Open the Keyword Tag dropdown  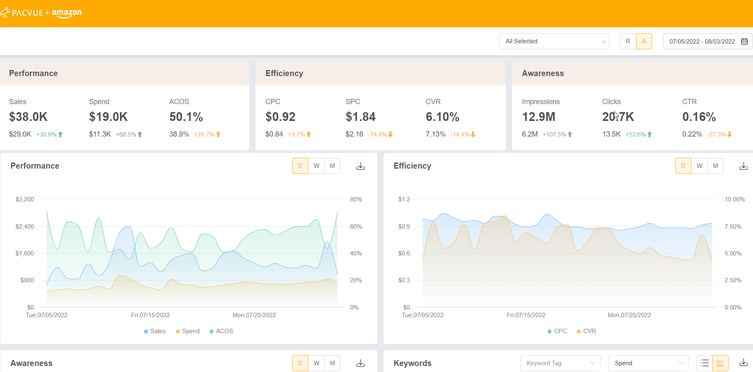[x=560, y=363]
